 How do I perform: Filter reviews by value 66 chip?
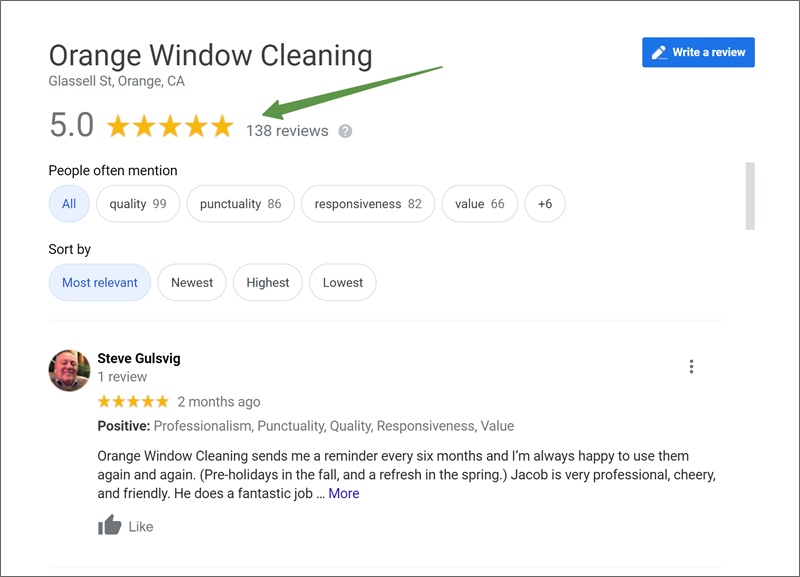pos(480,204)
